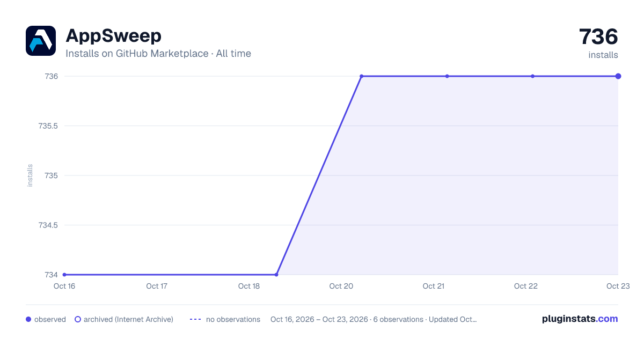Click the Oct 18 x-axis label
Screen dimensions: 644x338
click(x=249, y=286)
